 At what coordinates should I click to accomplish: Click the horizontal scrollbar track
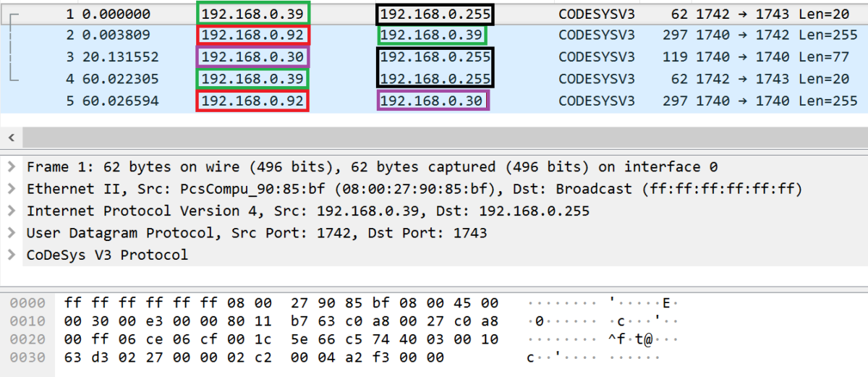click(434, 137)
